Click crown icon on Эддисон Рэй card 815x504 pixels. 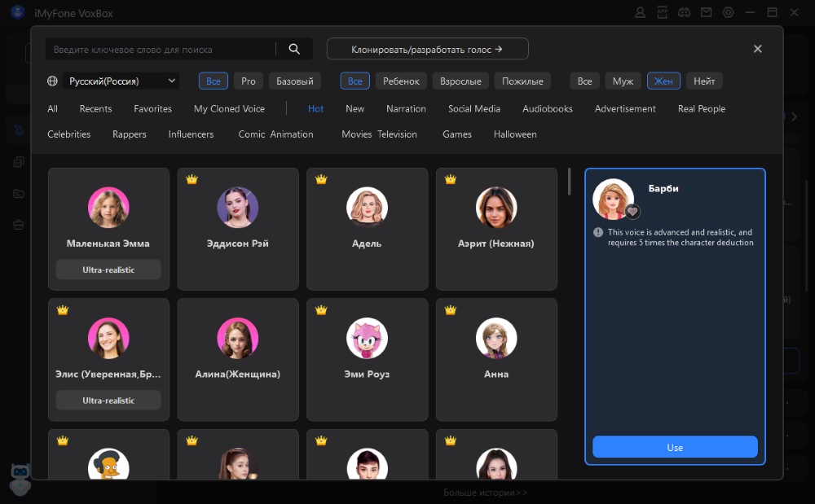point(192,180)
